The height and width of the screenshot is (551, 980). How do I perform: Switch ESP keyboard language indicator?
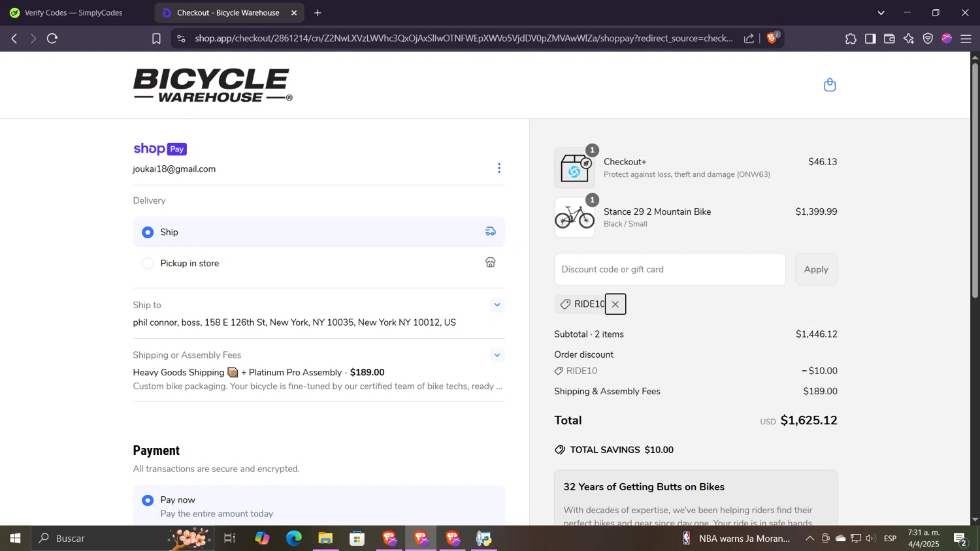pos(890,539)
